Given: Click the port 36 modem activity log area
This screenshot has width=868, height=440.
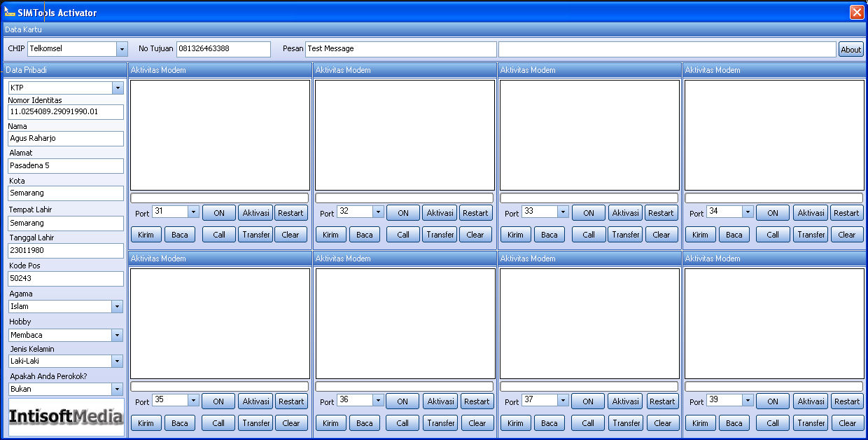Looking at the screenshot, I should 405,323.
